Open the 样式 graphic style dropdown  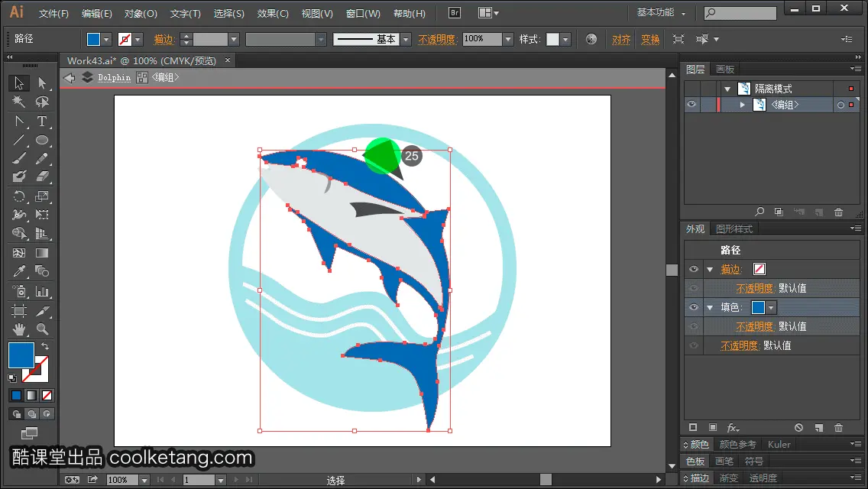tap(565, 39)
